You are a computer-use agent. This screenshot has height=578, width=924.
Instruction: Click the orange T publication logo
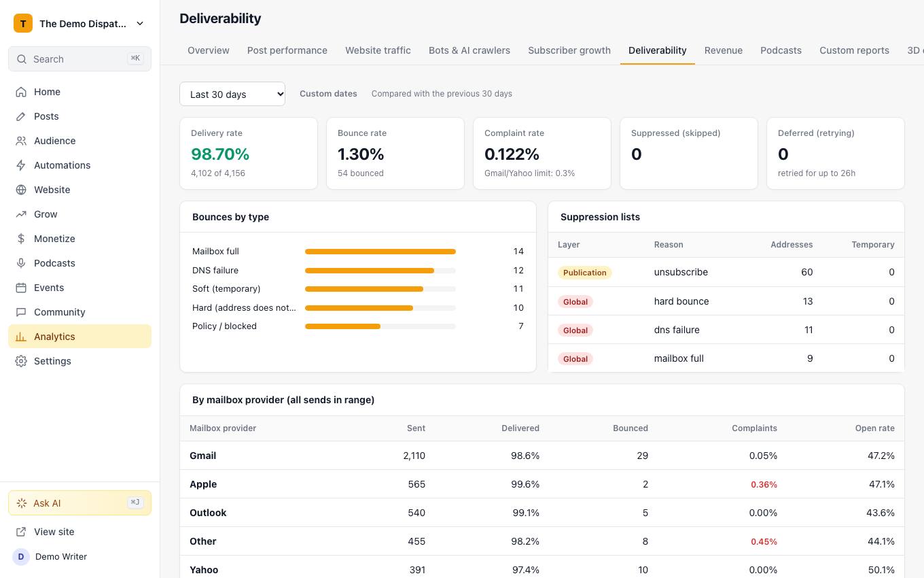point(23,23)
